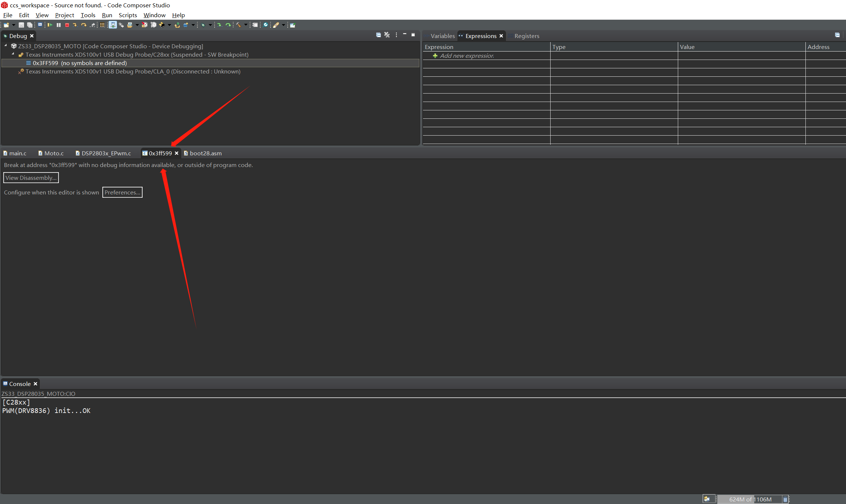Screen dimensions: 846x504
Task: Open dropdown arrow beside the hammer build icon
Action: coord(246,25)
